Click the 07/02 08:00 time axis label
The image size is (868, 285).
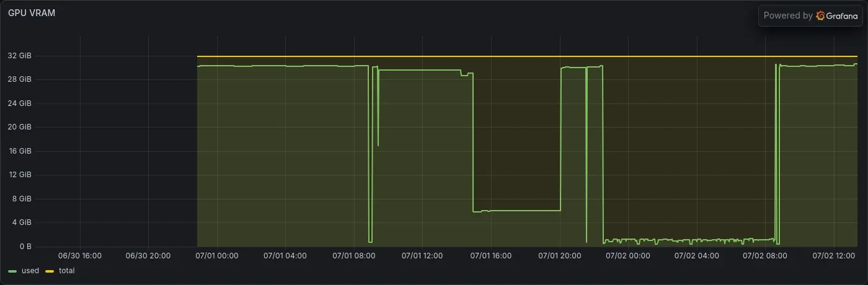point(765,255)
